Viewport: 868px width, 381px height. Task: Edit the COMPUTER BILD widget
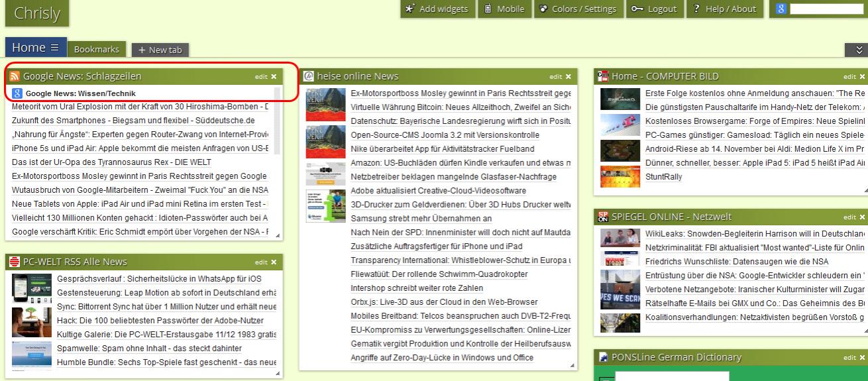[849, 77]
